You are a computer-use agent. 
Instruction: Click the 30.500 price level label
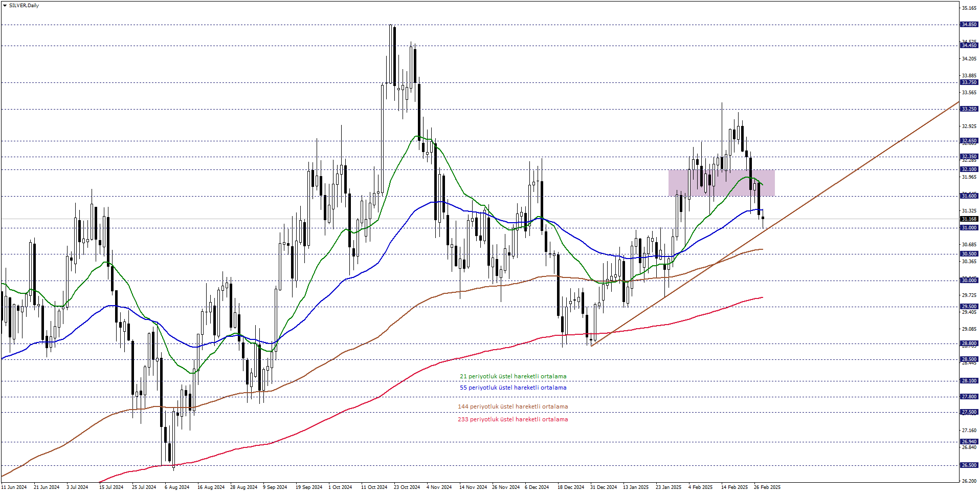tap(969, 254)
